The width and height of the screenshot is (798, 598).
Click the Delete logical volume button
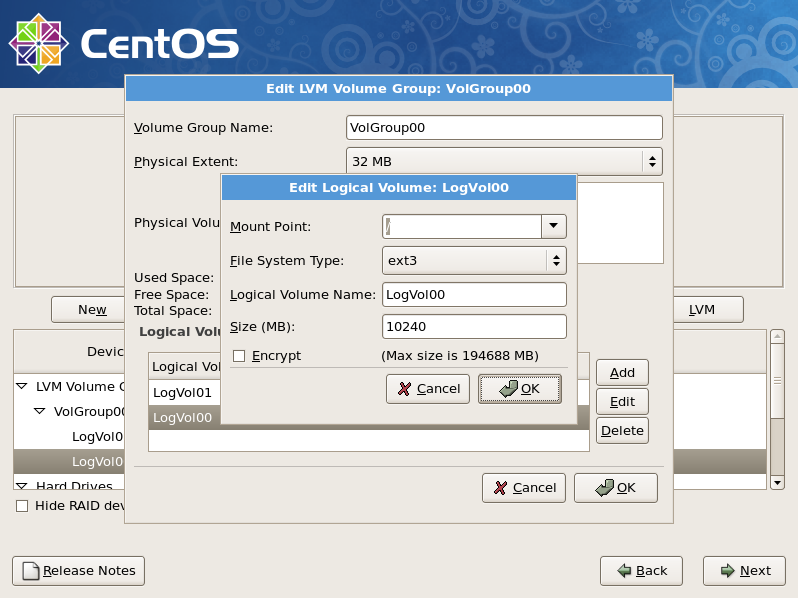click(622, 431)
